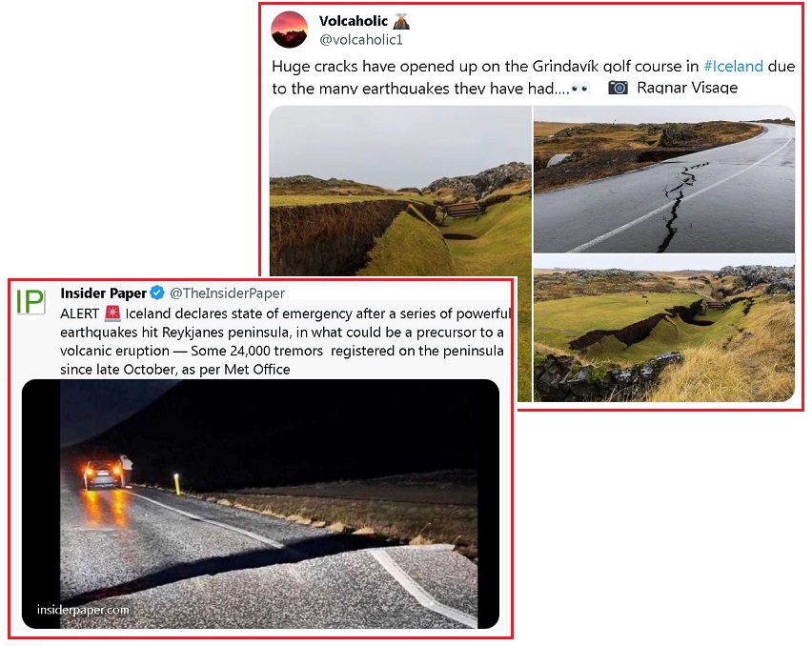Open the @TheInsiderPaper handle
This screenshot has width=812, height=646.
click(228, 293)
